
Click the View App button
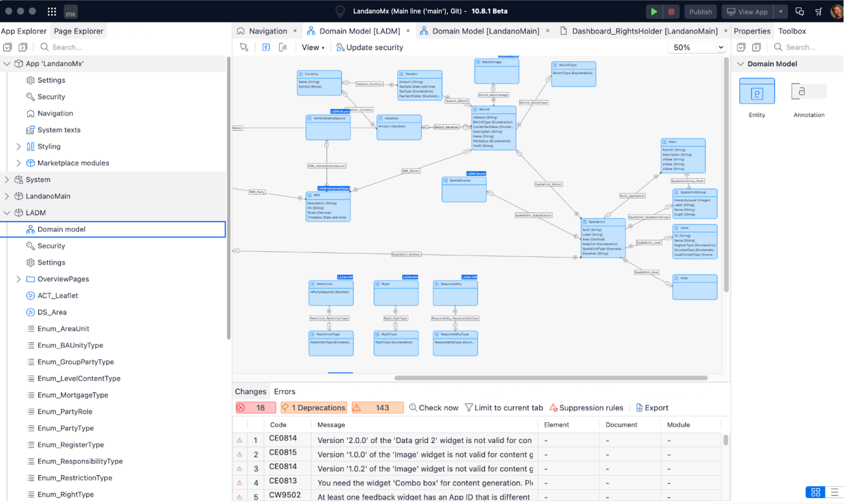pyautogui.click(x=747, y=12)
